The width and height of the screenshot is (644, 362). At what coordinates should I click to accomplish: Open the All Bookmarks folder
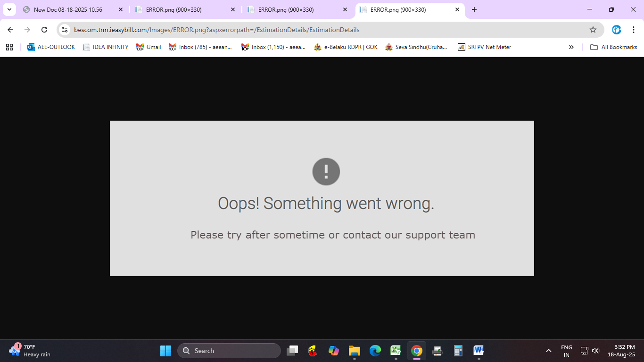[614, 47]
